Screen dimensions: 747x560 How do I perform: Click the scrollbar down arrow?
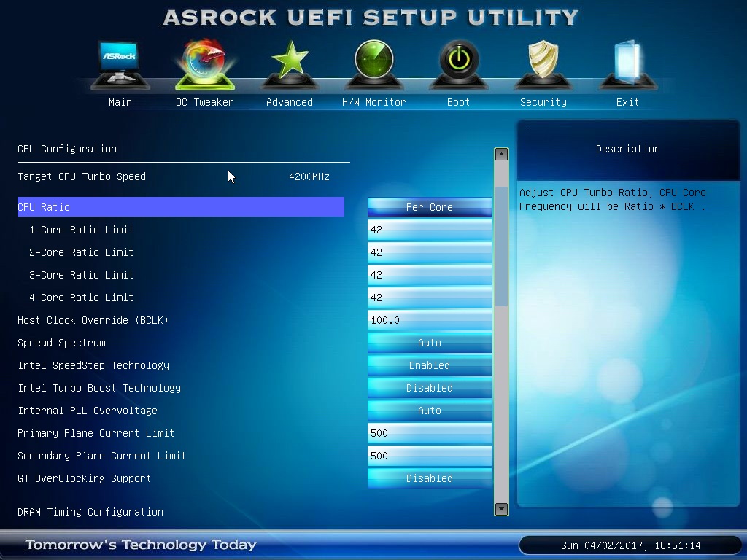point(501,509)
